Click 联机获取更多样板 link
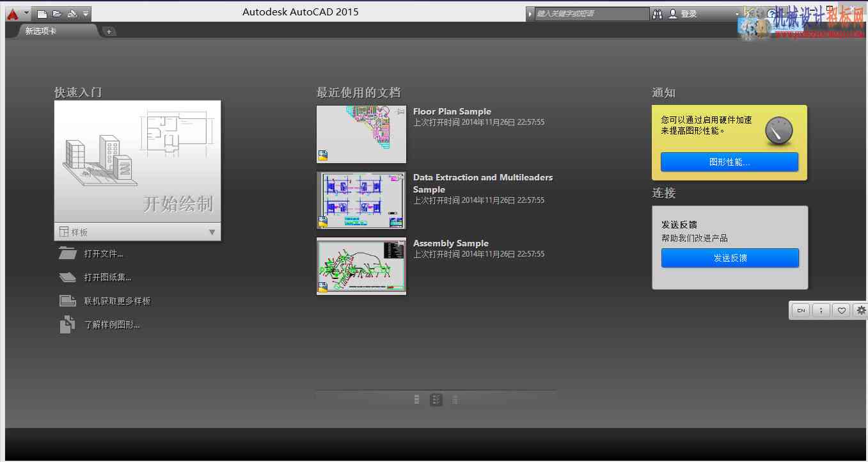This screenshot has height=462, width=868. [x=118, y=301]
